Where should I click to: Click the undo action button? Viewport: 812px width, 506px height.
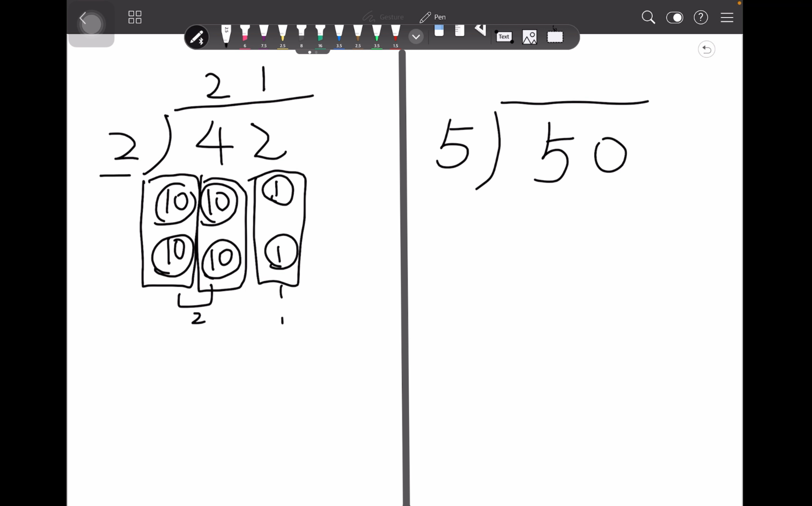pos(706,49)
